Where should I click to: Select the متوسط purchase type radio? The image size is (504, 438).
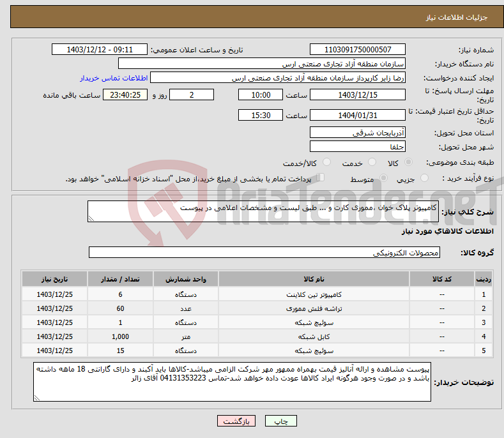(x=383, y=177)
